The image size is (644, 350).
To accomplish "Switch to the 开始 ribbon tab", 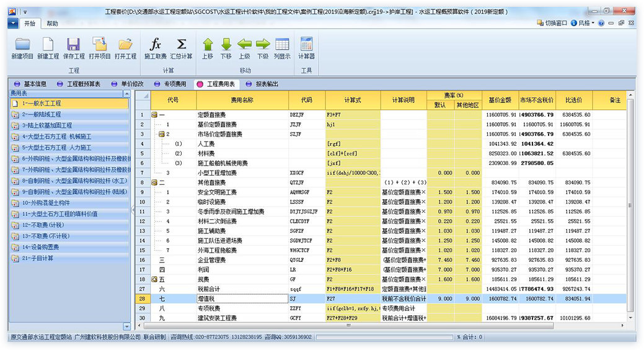I will [x=30, y=24].
